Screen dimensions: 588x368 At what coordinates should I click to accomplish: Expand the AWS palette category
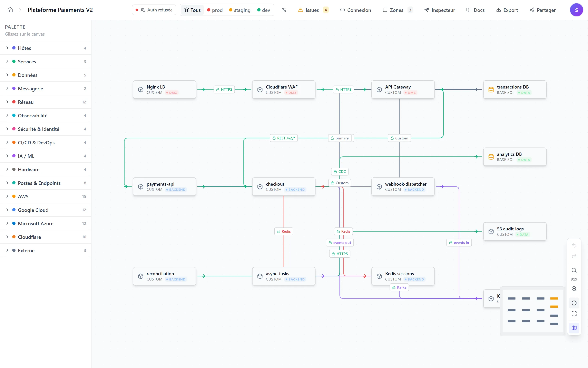46,196
